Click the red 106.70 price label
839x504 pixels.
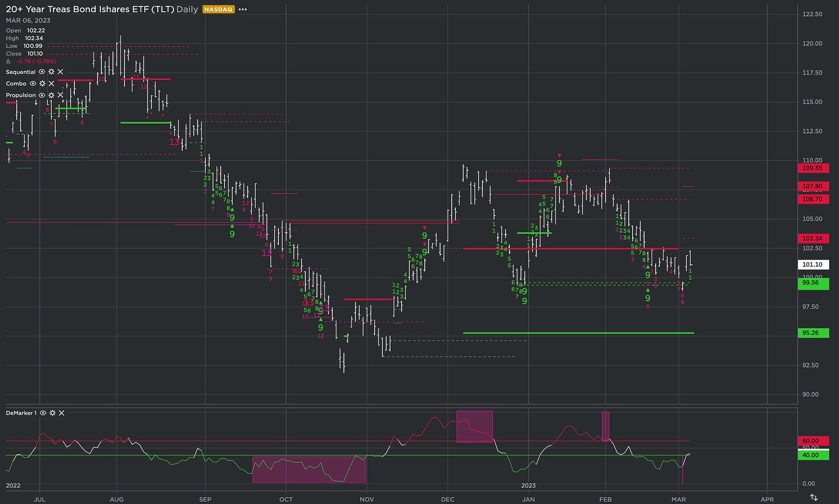pyautogui.click(x=812, y=199)
